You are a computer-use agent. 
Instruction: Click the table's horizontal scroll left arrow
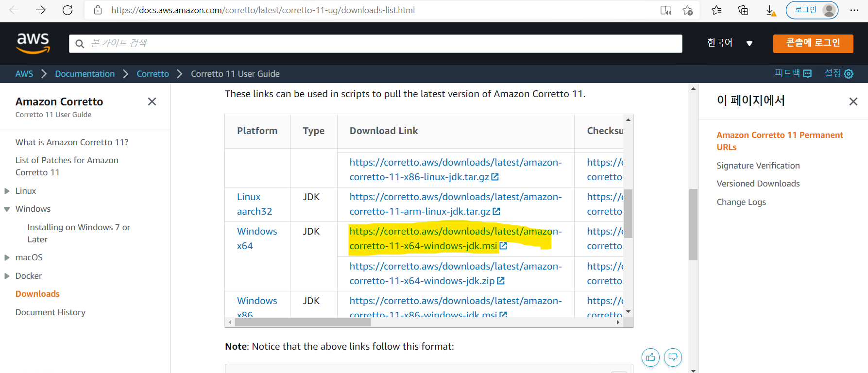pos(230,322)
